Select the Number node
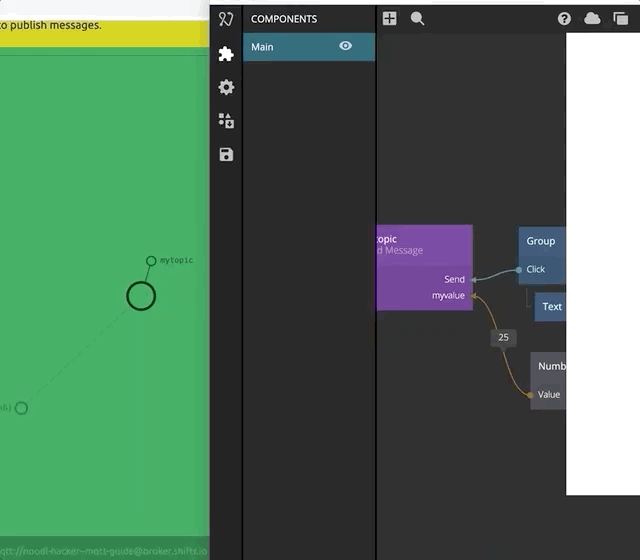The width and height of the screenshot is (640, 560). [x=550, y=367]
